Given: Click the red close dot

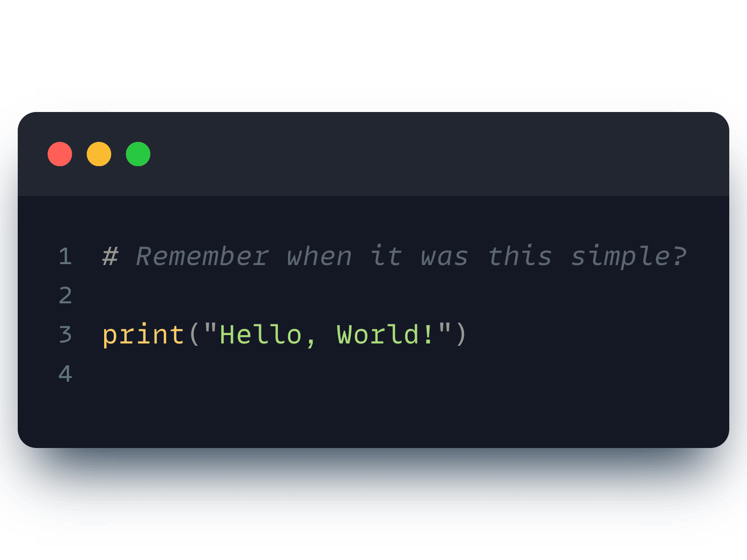Looking at the screenshot, I should (x=60, y=154).
